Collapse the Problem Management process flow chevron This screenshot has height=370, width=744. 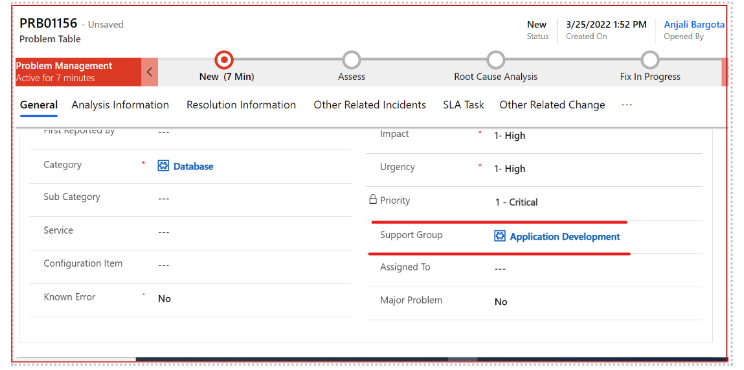(149, 72)
